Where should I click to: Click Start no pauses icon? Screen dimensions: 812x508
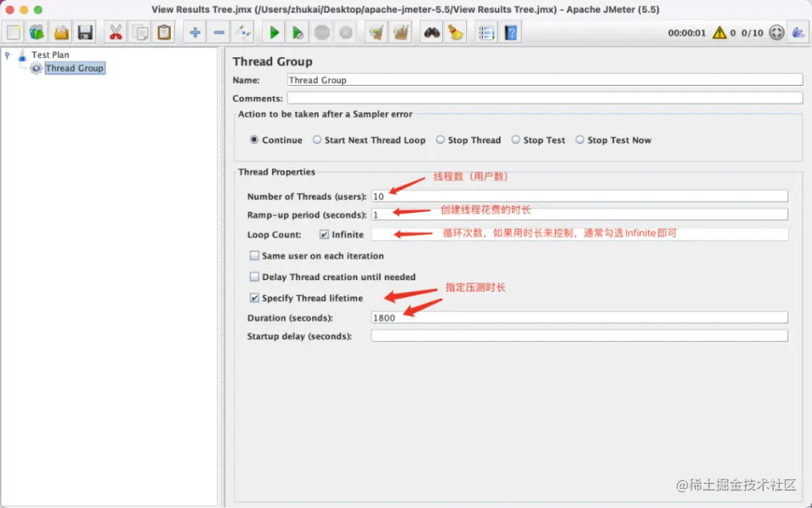(x=298, y=32)
